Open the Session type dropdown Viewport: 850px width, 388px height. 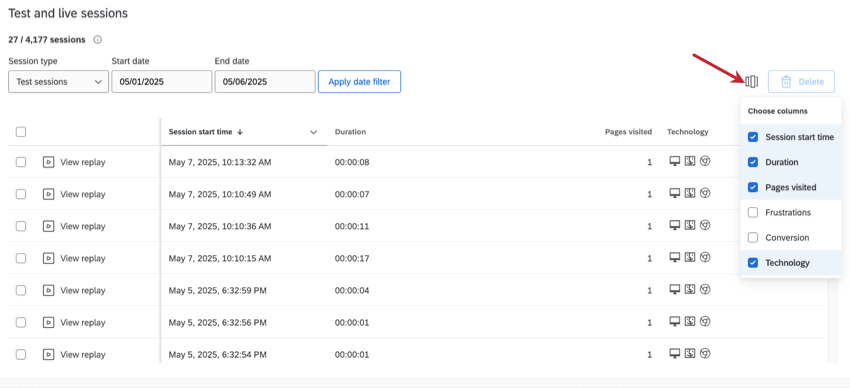coord(59,82)
